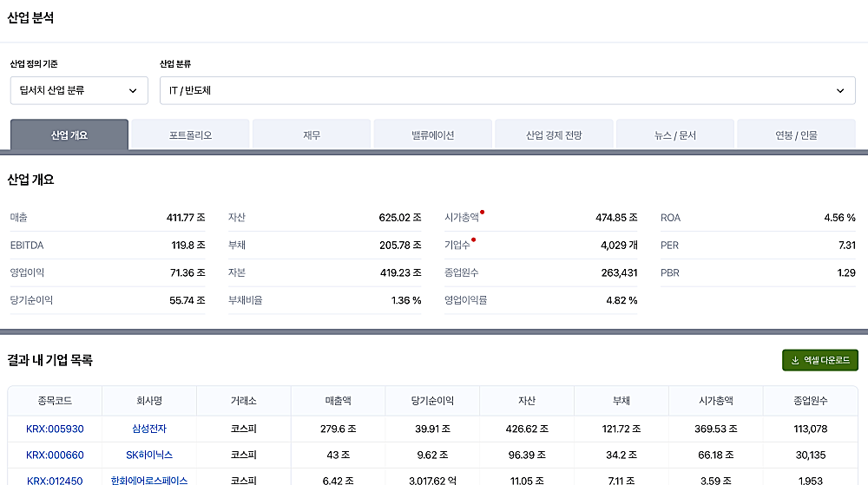This screenshot has width=868, height=485.
Task: Open the 산업 경제 전망 tab
Action: point(554,135)
